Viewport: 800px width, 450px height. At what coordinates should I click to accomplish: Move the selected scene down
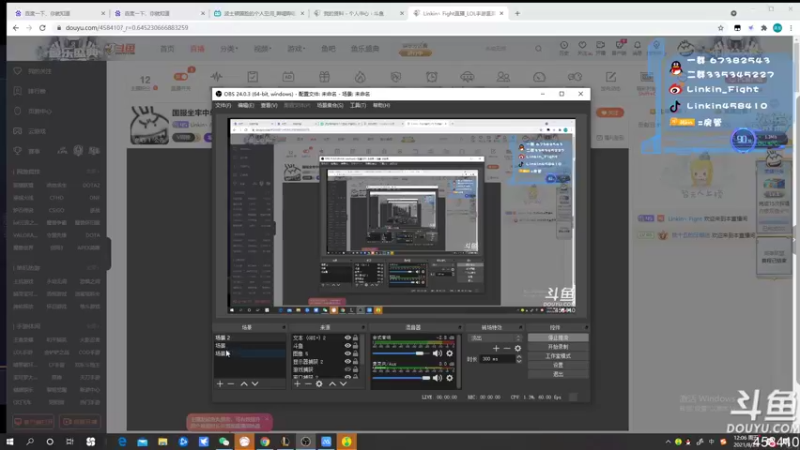(x=255, y=384)
